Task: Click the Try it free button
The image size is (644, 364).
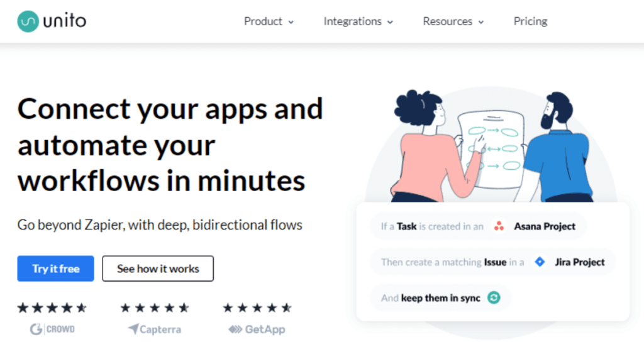Action: coord(55,268)
